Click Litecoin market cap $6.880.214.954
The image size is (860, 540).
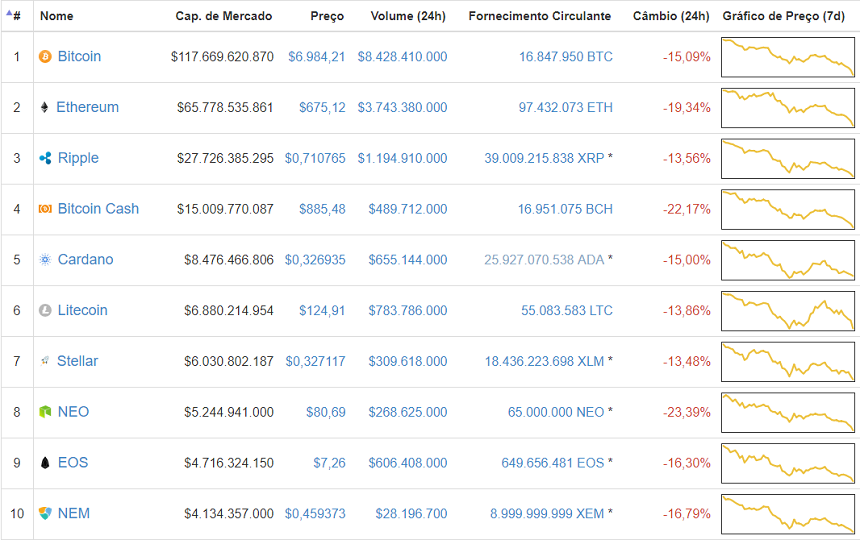[x=229, y=311]
